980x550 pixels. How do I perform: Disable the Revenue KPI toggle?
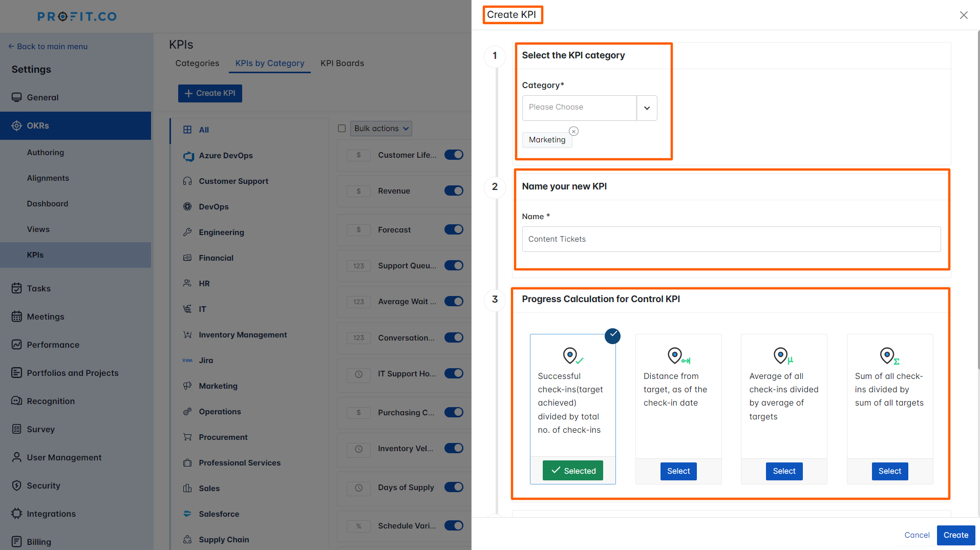[454, 191]
